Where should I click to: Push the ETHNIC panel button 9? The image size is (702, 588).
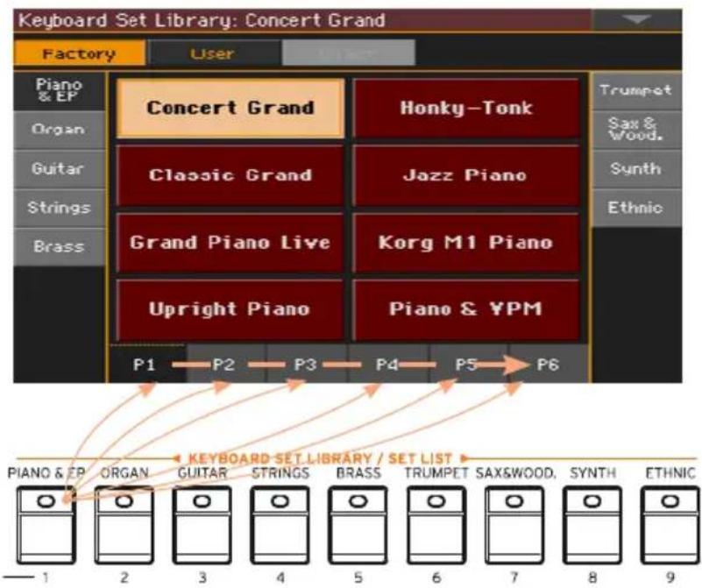point(670,525)
